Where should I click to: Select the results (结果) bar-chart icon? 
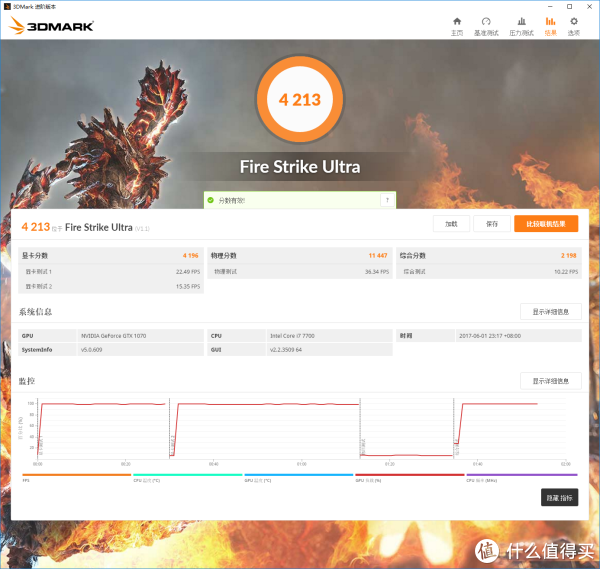pos(550,21)
